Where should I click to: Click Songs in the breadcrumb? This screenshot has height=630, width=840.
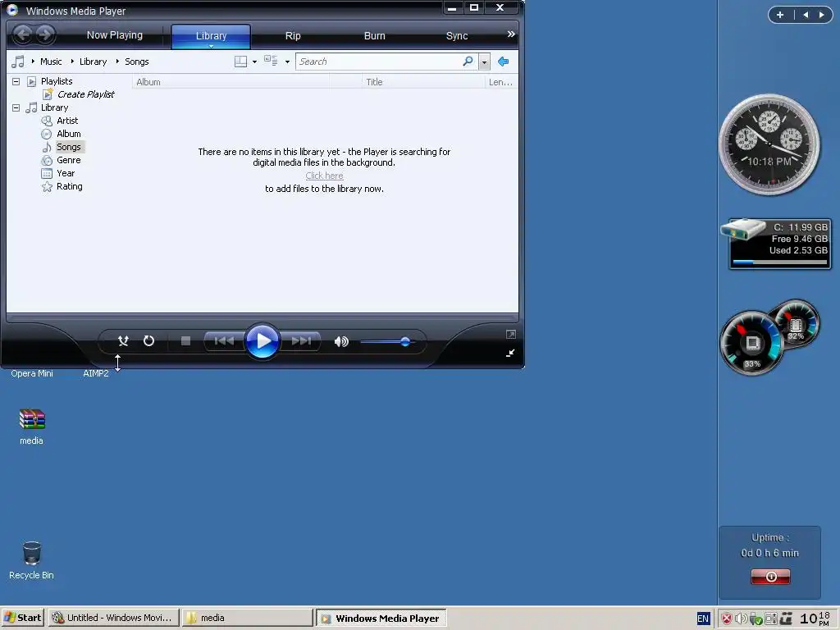coord(137,62)
